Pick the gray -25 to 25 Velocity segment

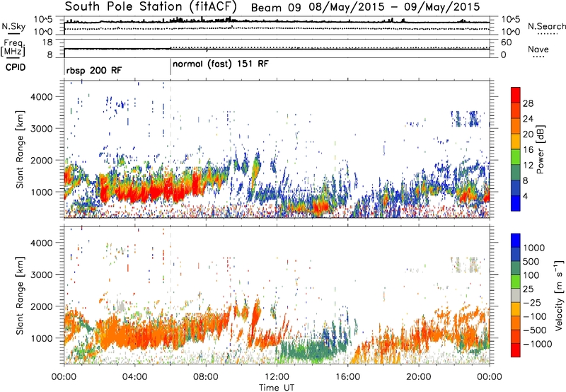point(516,296)
